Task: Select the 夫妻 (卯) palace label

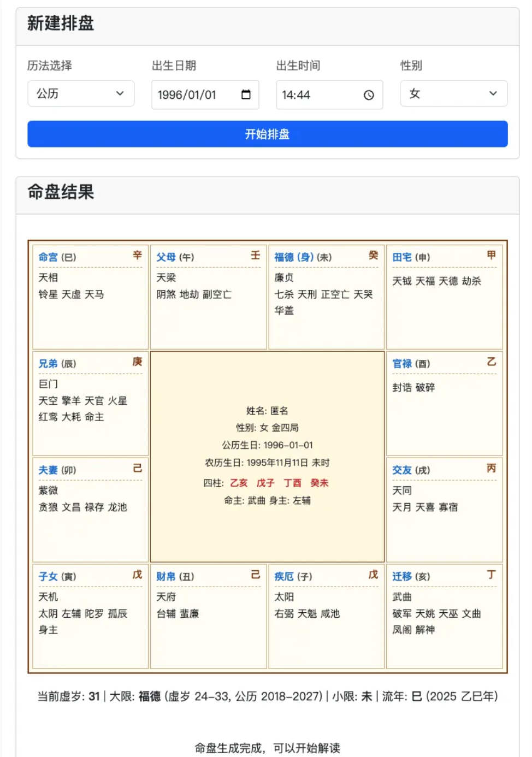Action: coord(57,470)
